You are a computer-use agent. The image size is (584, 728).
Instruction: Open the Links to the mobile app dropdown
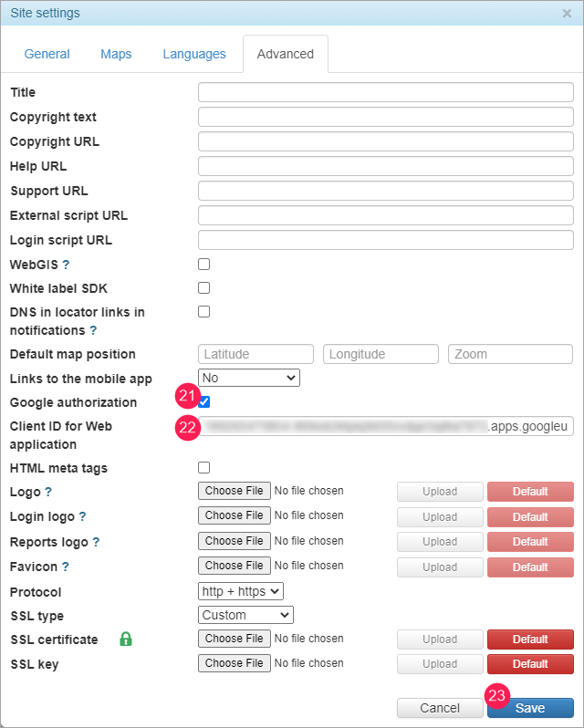[248, 378]
